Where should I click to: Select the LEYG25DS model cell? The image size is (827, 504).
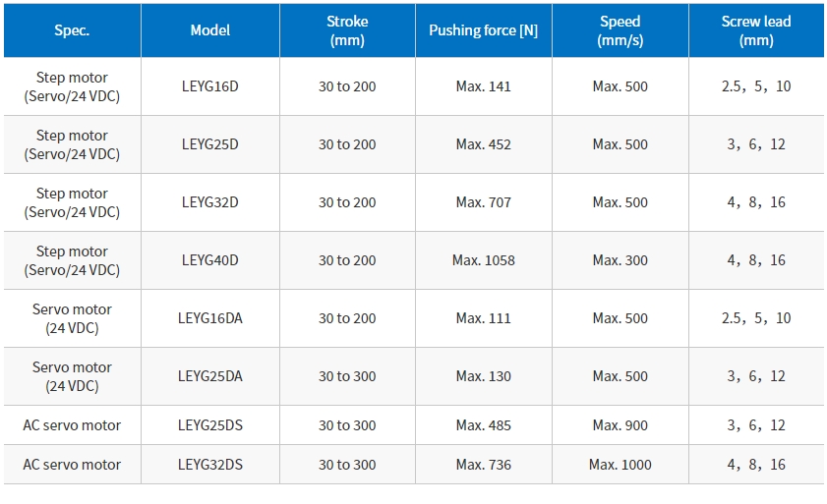(x=210, y=425)
